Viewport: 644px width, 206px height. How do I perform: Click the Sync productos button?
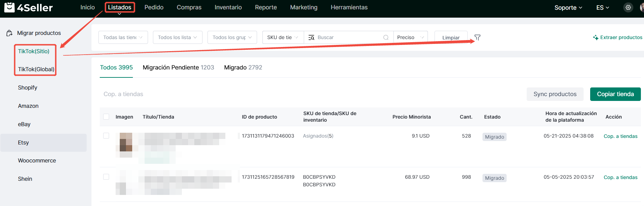555,94
